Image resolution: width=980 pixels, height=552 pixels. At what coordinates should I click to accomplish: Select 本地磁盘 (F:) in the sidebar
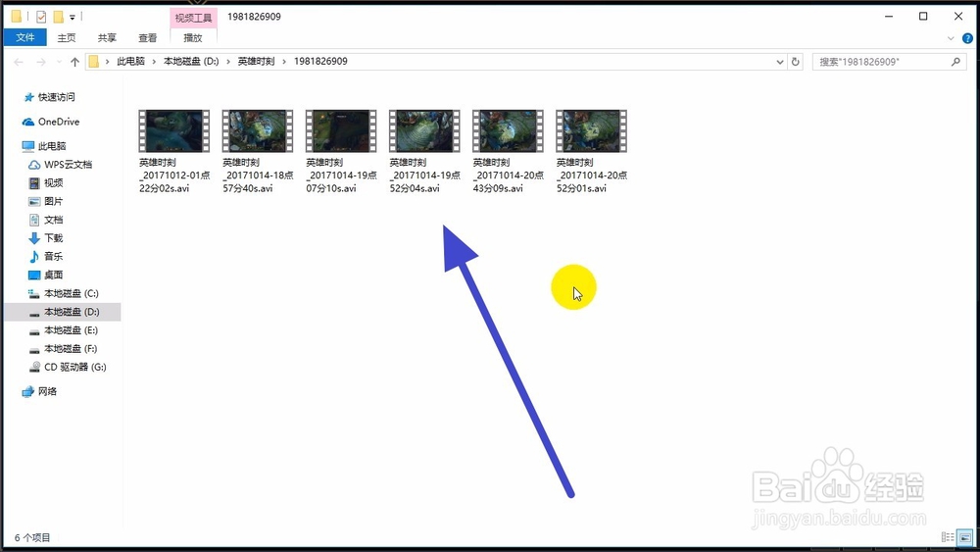[63, 349]
